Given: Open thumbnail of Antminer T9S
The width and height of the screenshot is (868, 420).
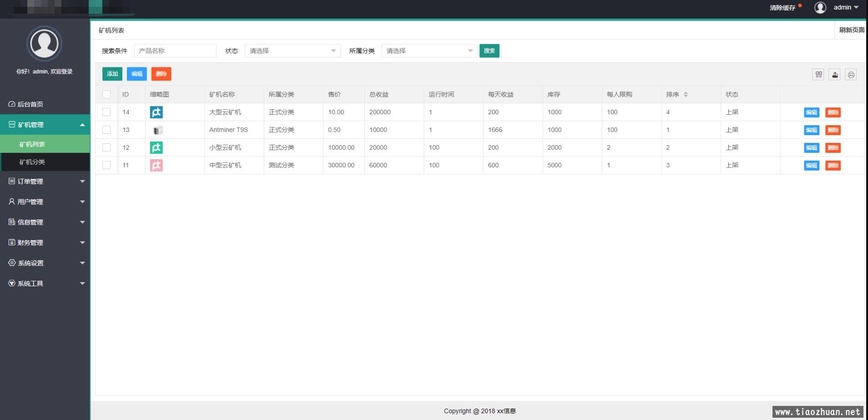Looking at the screenshot, I should [x=157, y=130].
